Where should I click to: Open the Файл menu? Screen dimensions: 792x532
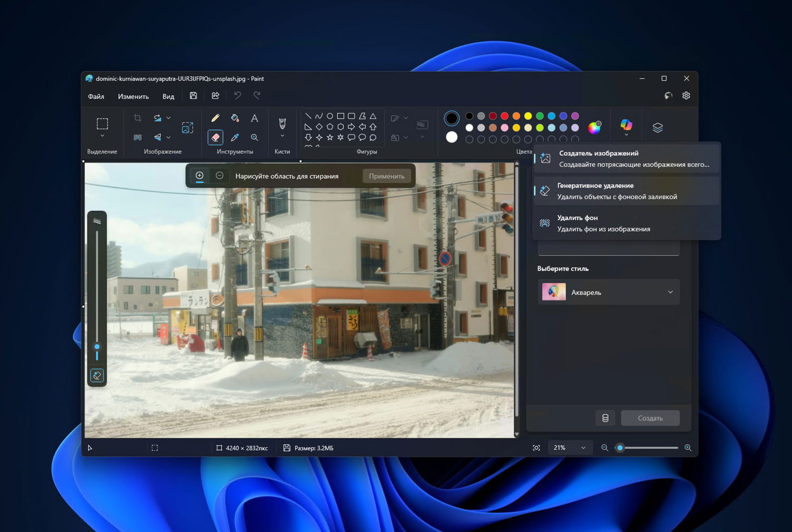point(96,97)
